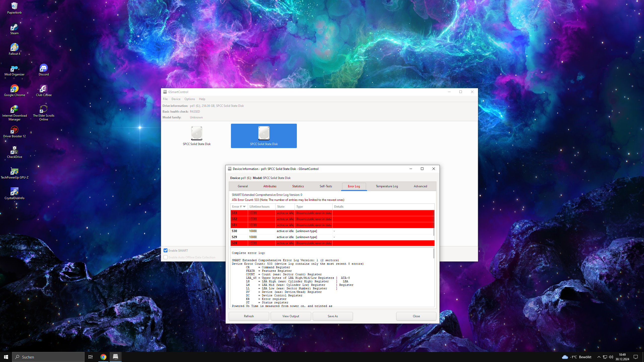Open the TechPowerUp GPU-Z desktop icon
The height and width of the screenshot is (362, 644).
tap(14, 171)
